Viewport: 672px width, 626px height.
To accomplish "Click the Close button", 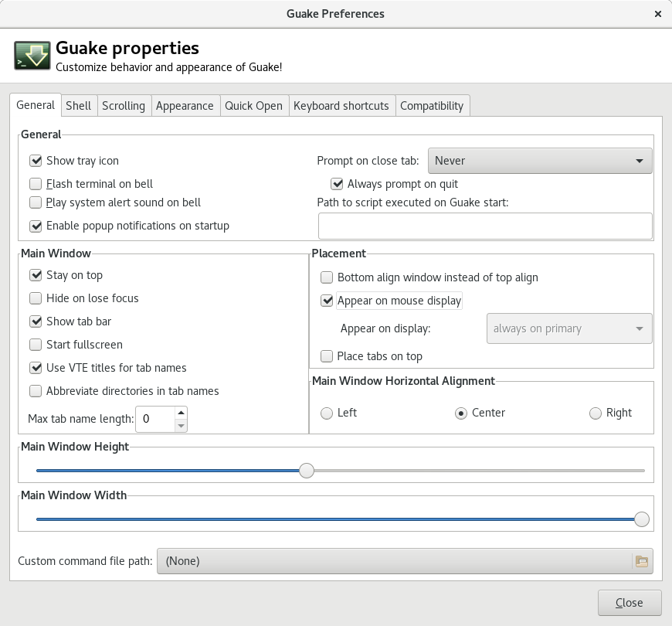I will coord(630,603).
